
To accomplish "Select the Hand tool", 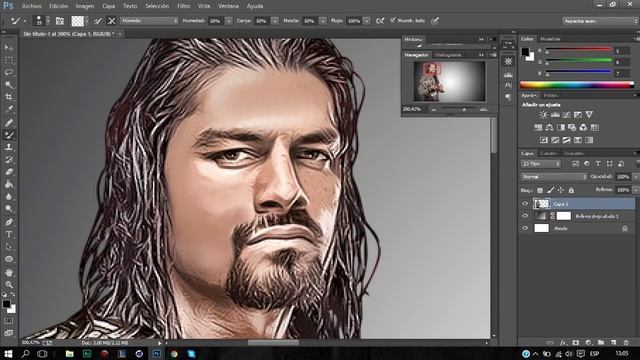I will 9,272.
